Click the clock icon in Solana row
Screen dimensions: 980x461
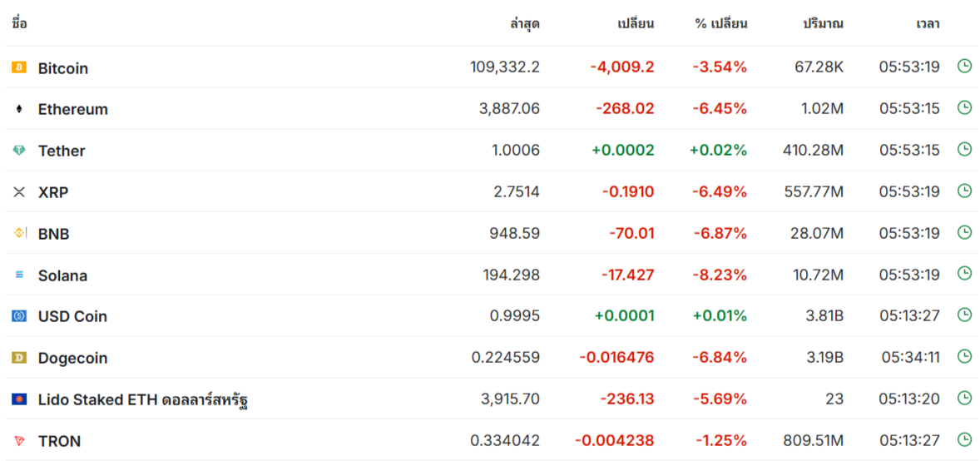click(x=964, y=273)
